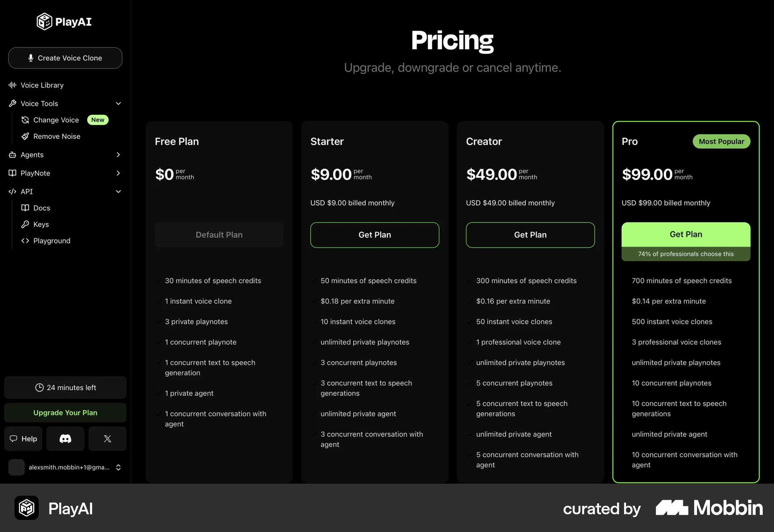Select the Voice Library icon in sidebar
The width and height of the screenshot is (774, 532).
[12, 85]
